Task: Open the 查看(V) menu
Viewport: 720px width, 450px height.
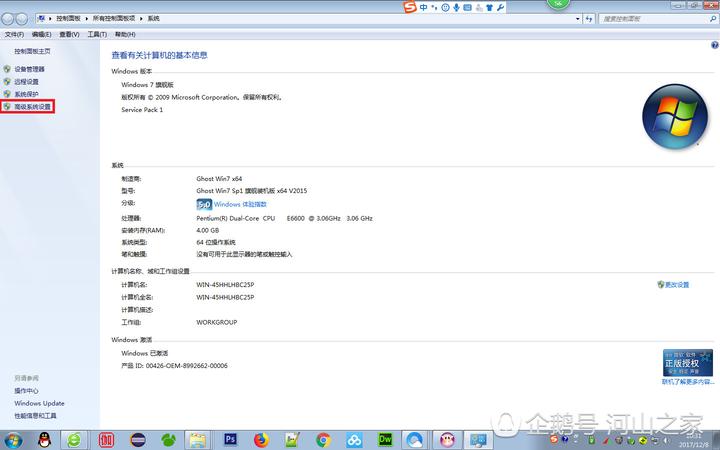Action: [69, 34]
